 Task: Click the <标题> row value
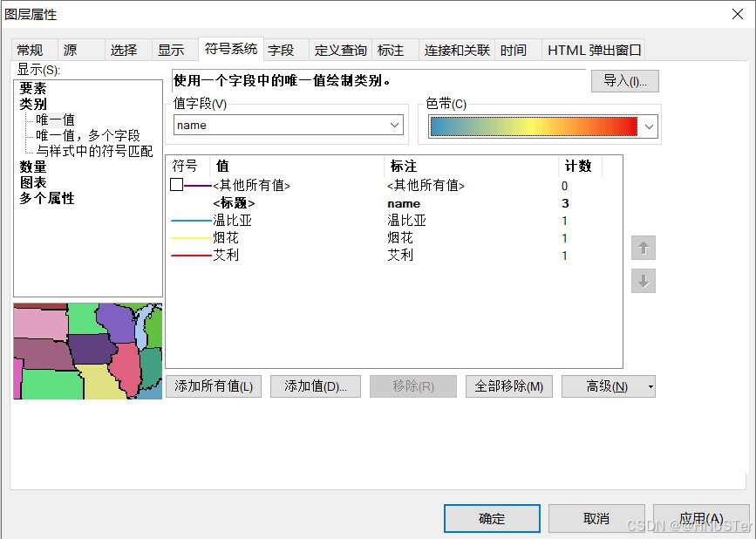pyautogui.click(x=234, y=203)
